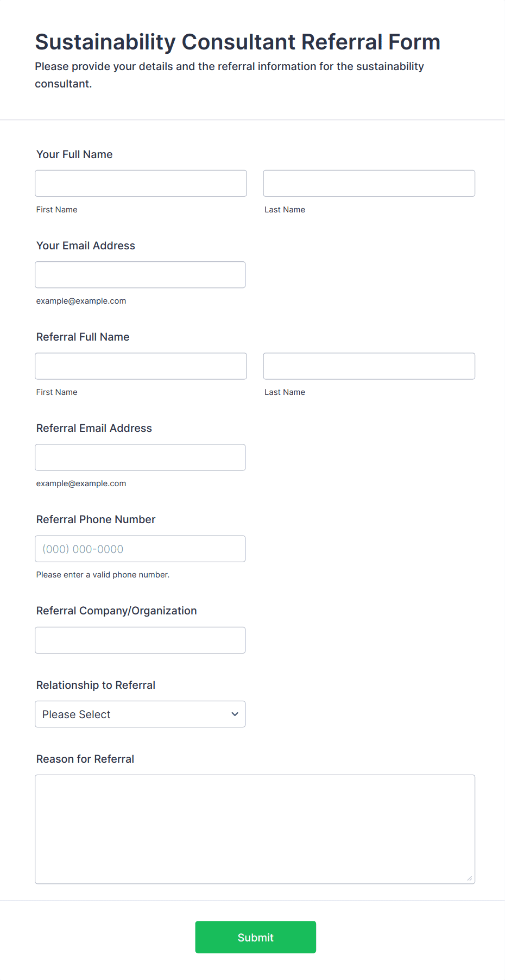Click the "Your Full Name" label

tap(74, 154)
